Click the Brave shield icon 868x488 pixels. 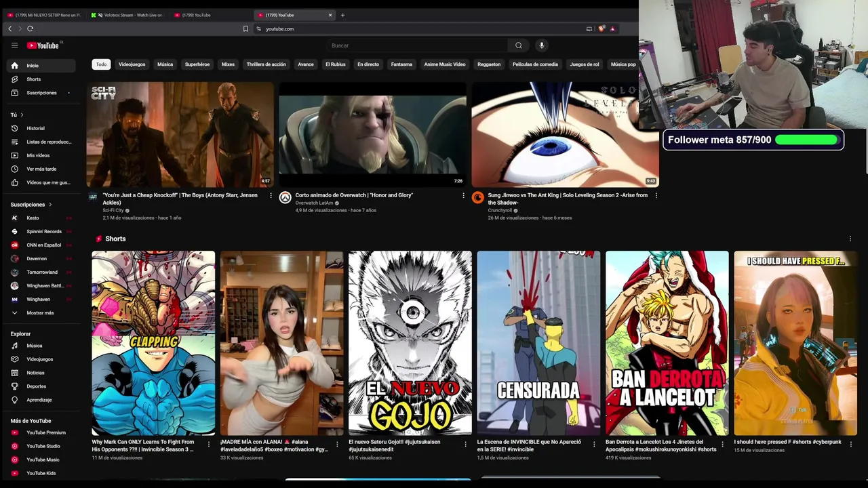point(601,28)
